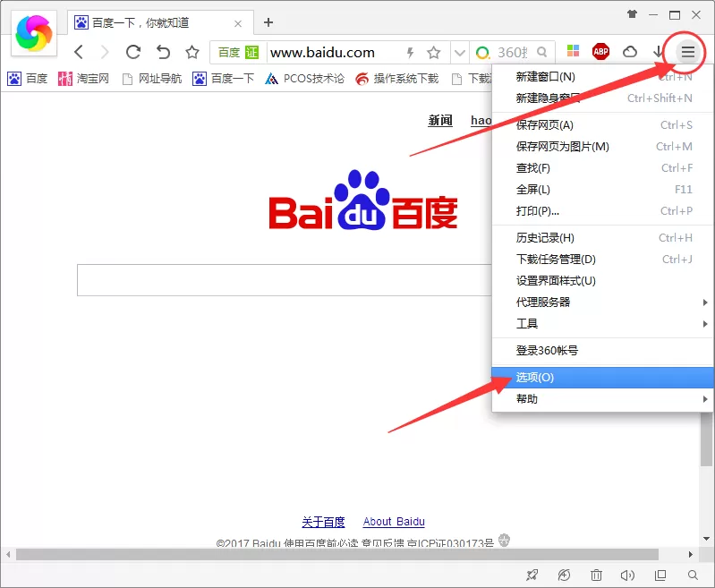Choose 打印(P)... from menu
Image resolution: width=715 pixels, height=588 pixels.
click(603, 210)
